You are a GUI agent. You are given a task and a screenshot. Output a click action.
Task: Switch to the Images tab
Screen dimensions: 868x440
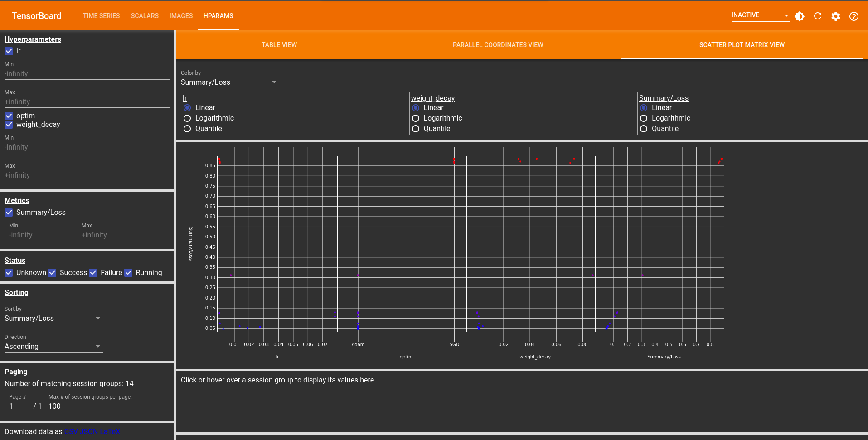pyautogui.click(x=181, y=16)
